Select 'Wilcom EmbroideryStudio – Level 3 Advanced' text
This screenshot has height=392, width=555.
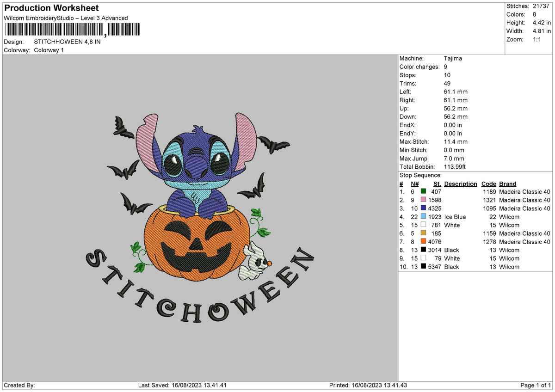tap(66, 18)
